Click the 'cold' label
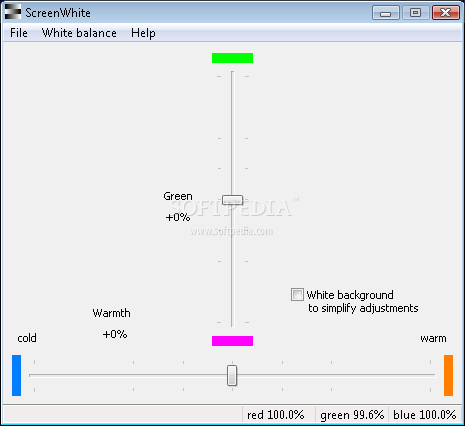 (27, 338)
